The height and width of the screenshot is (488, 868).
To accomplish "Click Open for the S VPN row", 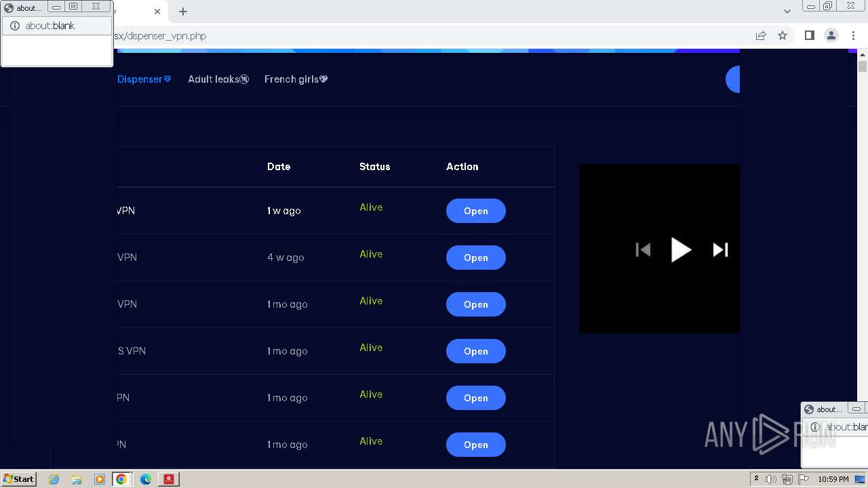I will coord(475,351).
